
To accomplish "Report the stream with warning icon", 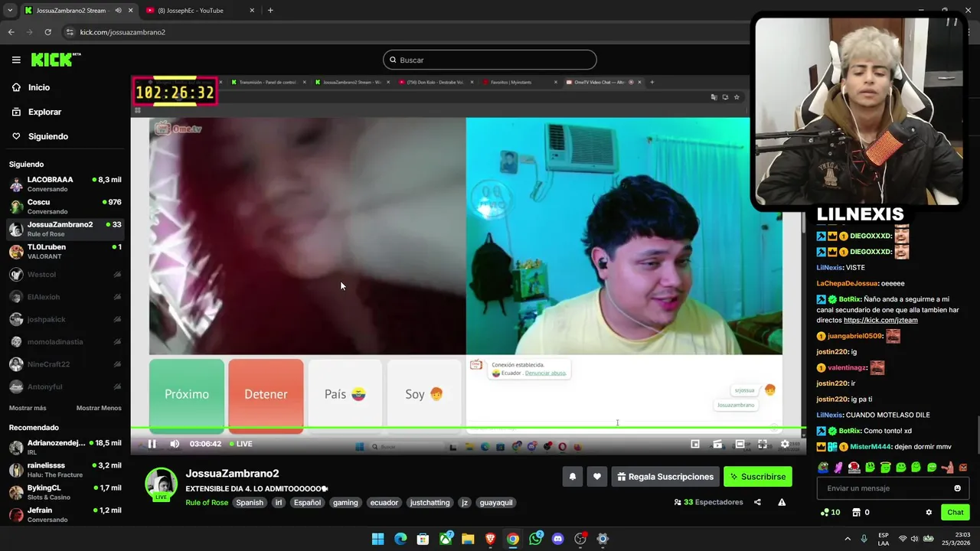I will pos(782,502).
